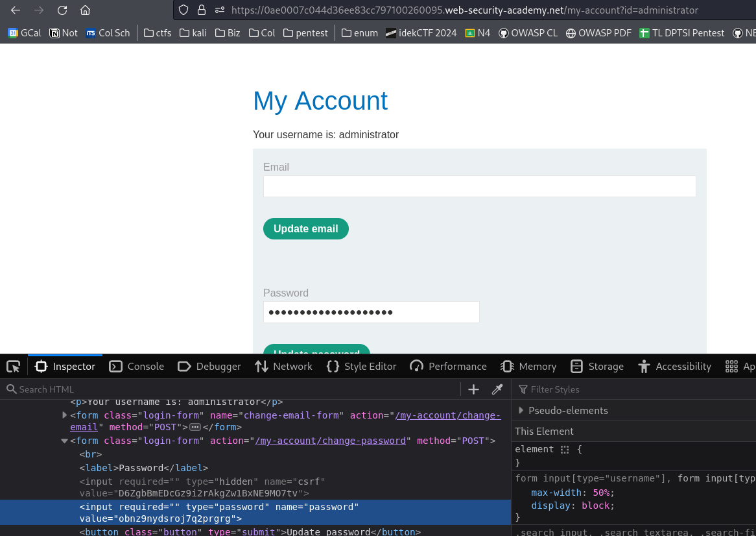Go back using the back arrow
Screen dimensions: 756x536
[16, 10]
